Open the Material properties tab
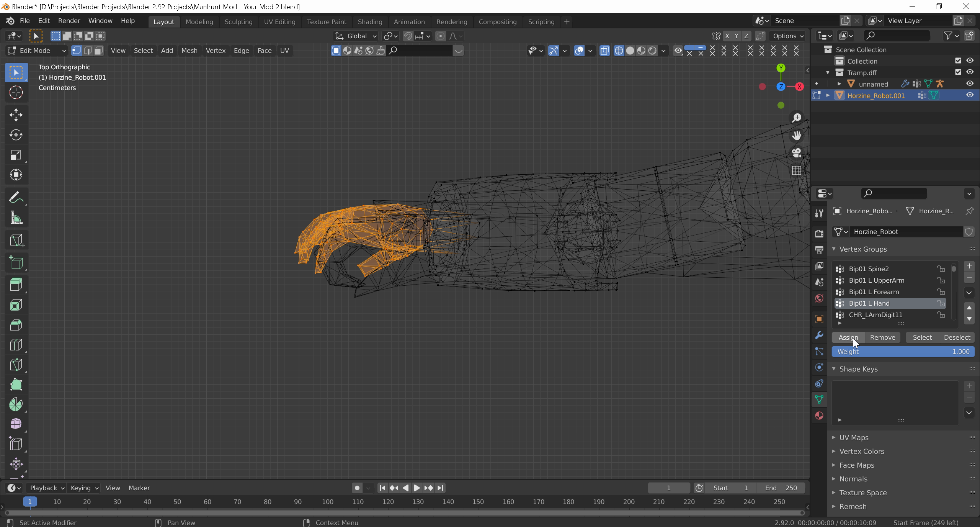 [819, 416]
